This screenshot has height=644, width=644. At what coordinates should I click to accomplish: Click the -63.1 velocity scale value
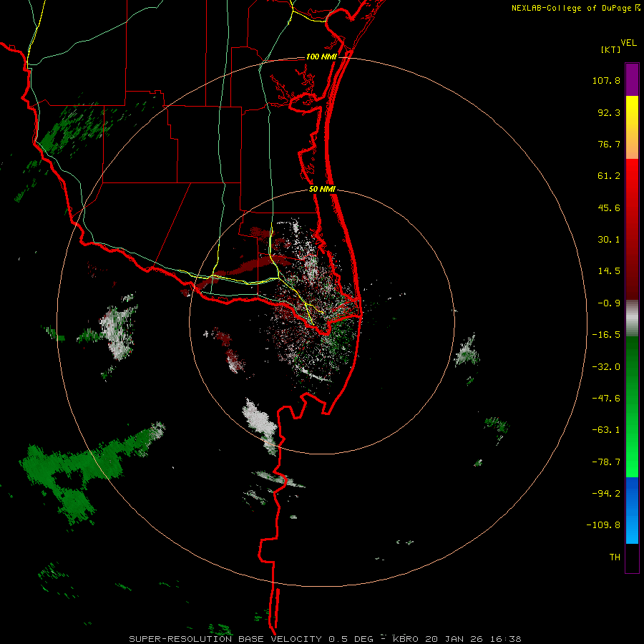[x=606, y=430]
